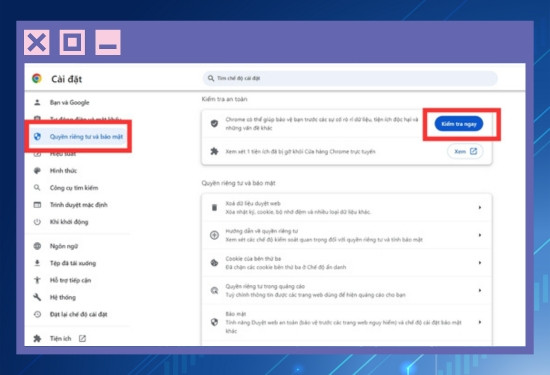Click the trash icon beside Xoá dữ liệu duyệt web

(x=214, y=207)
